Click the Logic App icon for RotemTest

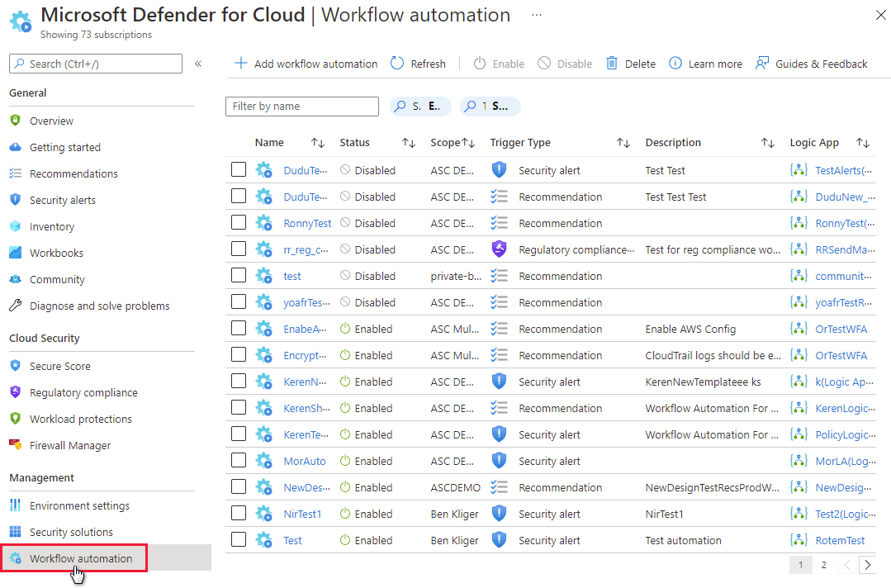click(798, 540)
